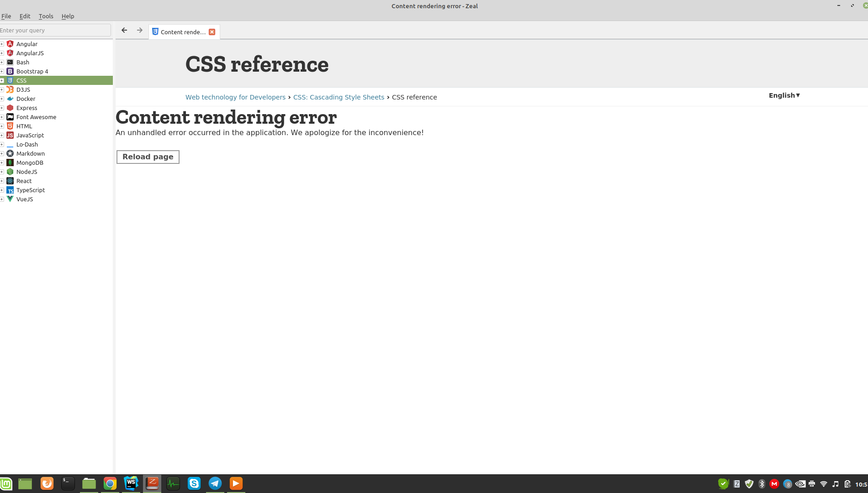The width and height of the screenshot is (868, 493).
Task: Open the MongoDB docset
Action: click(30, 163)
